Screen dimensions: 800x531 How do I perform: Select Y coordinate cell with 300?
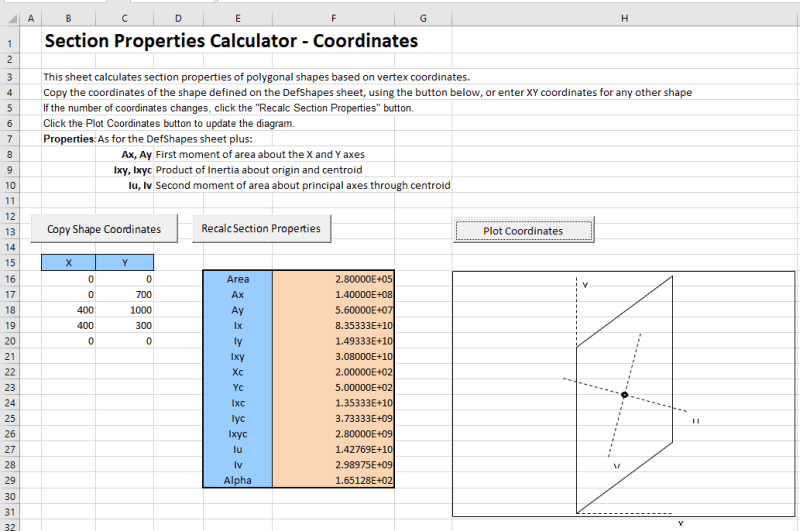(x=124, y=325)
